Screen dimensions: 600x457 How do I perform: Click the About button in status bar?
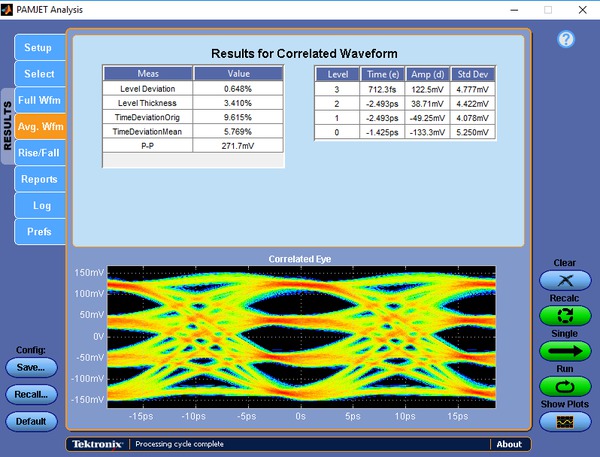[509, 444]
